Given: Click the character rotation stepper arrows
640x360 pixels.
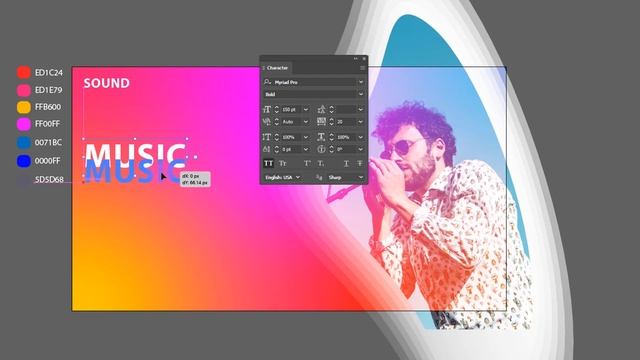Looking at the screenshot, I should click(331, 149).
